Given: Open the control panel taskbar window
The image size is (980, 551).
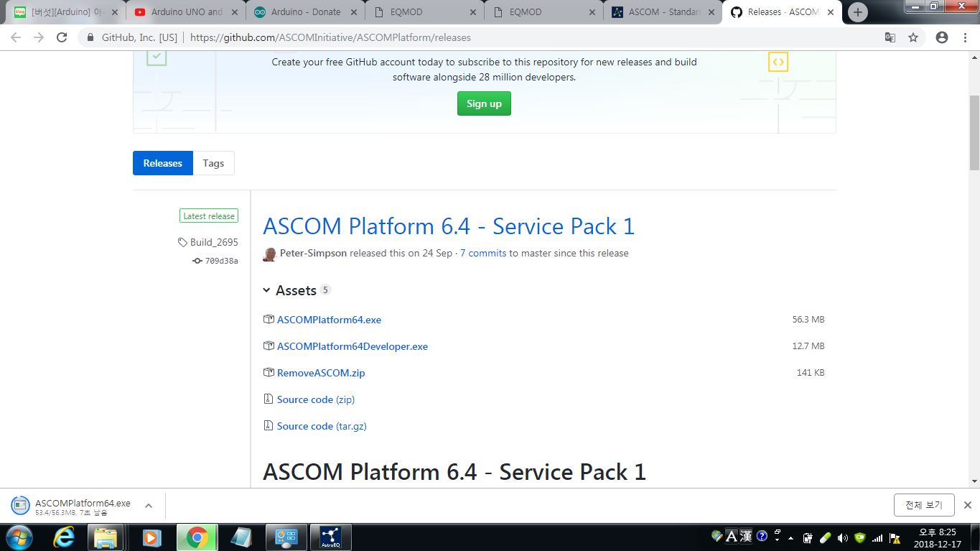Looking at the screenshot, I should pyautogui.click(x=286, y=537).
